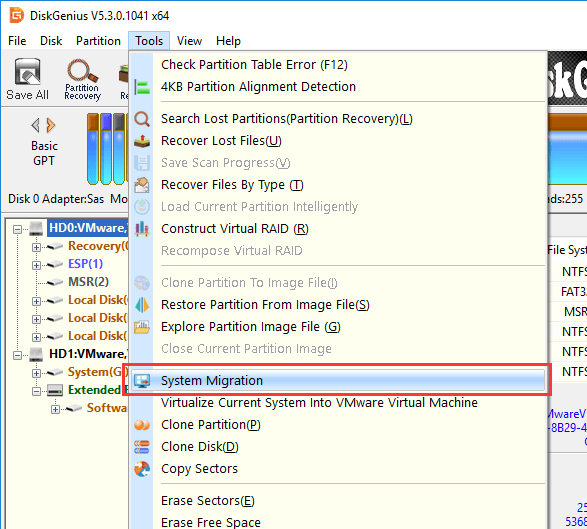The width and height of the screenshot is (587, 529).
Task: Click the HD0 hard disk icon
Action: [x=36, y=228]
